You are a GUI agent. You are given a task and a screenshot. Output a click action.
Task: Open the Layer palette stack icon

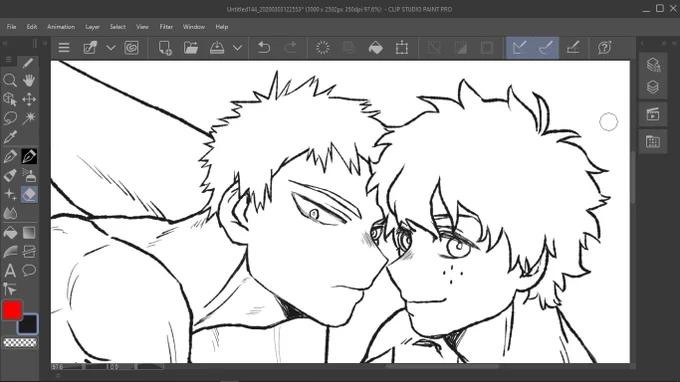click(x=653, y=87)
